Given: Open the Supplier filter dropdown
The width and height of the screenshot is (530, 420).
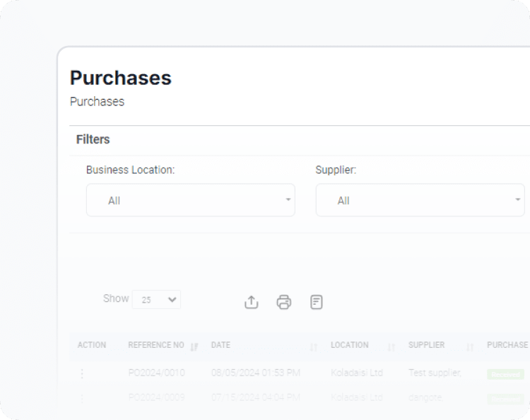Looking at the screenshot, I should click(x=420, y=200).
